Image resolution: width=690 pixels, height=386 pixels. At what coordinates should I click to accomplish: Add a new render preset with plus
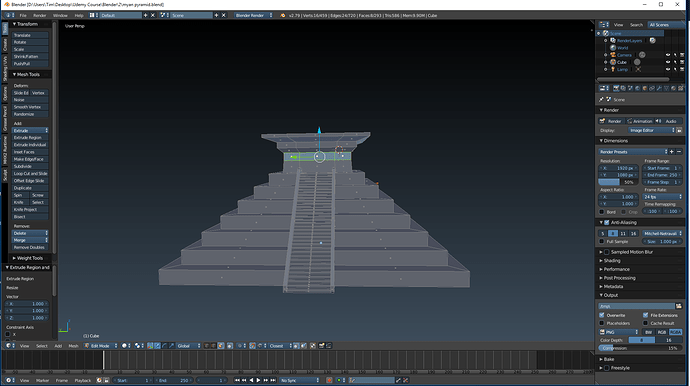click(x=672, y=151)
